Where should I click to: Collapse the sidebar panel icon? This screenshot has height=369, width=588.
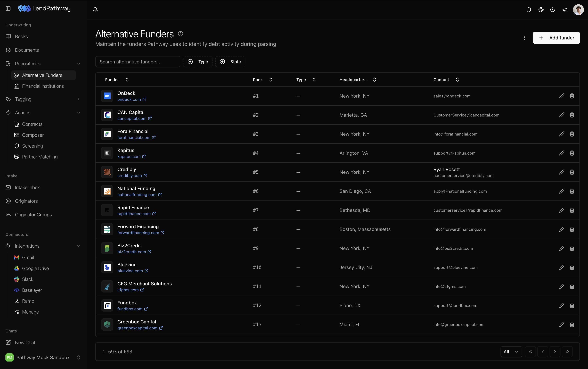[8, 9]
